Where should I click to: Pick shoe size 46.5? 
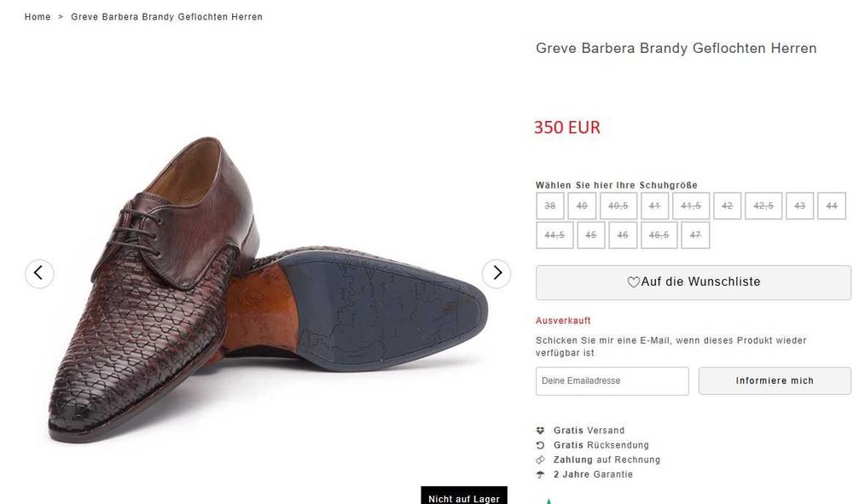pyautogui.click(x=659, y=235)
